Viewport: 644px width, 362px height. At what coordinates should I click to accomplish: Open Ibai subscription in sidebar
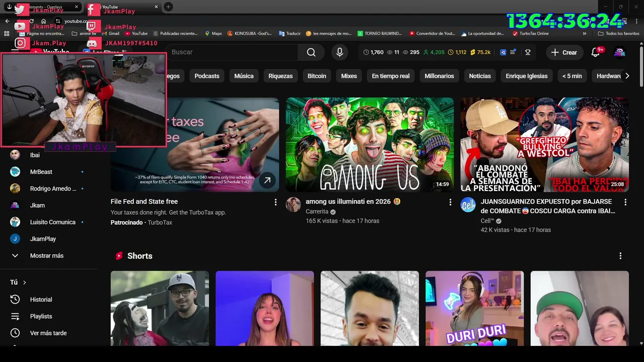(x=35, y=155)
